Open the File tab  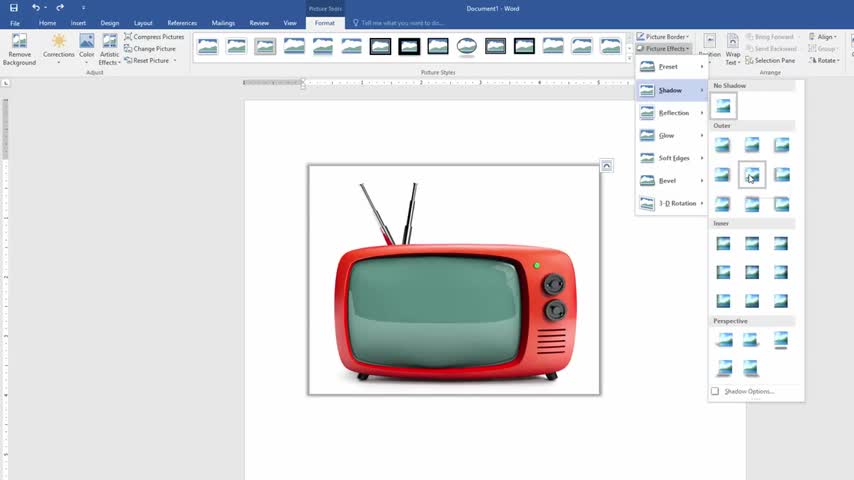tap(15, 23)
